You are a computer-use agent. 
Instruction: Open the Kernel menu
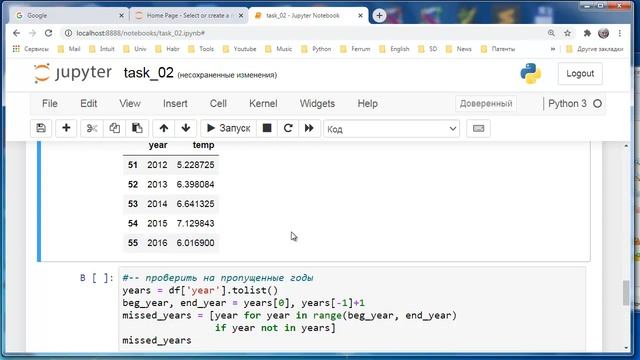coord(263,104)
